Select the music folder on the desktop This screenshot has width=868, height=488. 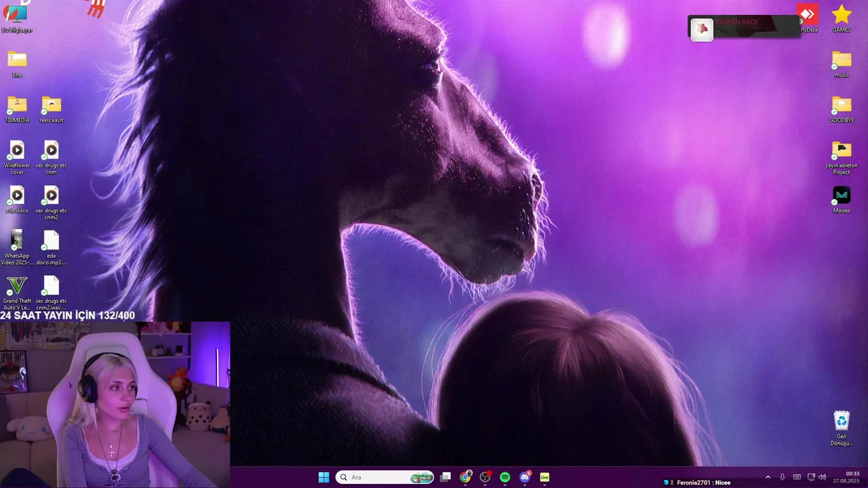842,64
